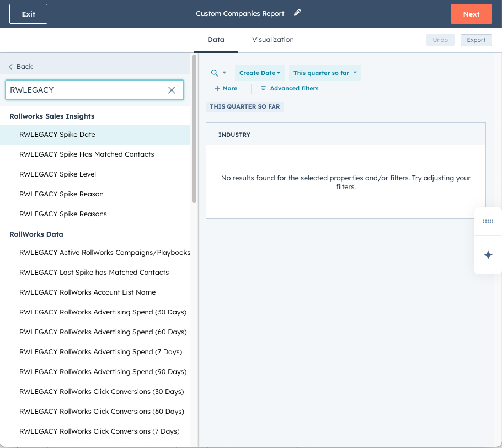Clear the RWLEGACY search text

click(x=172, y=90)
